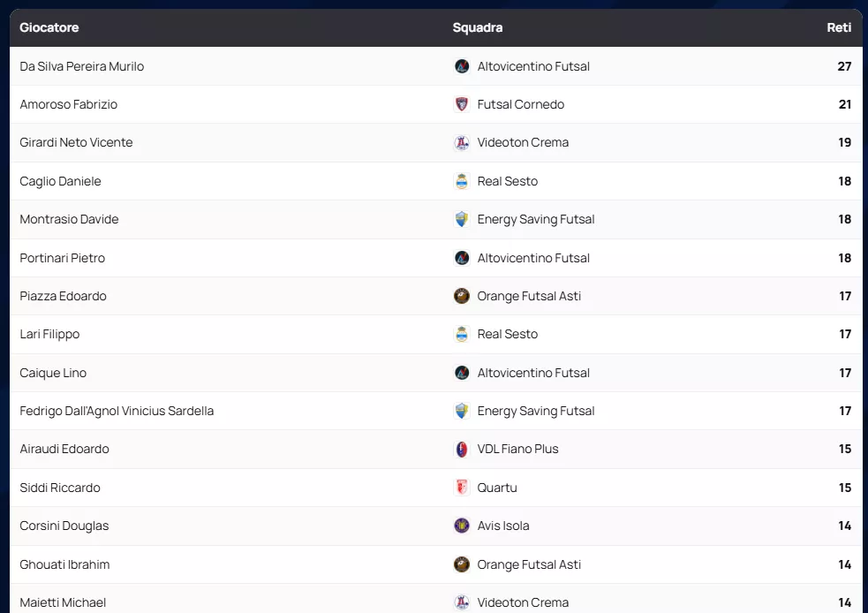Click the VDL Fiano Plus team crest
868x613 pixels.
point(461,449)
